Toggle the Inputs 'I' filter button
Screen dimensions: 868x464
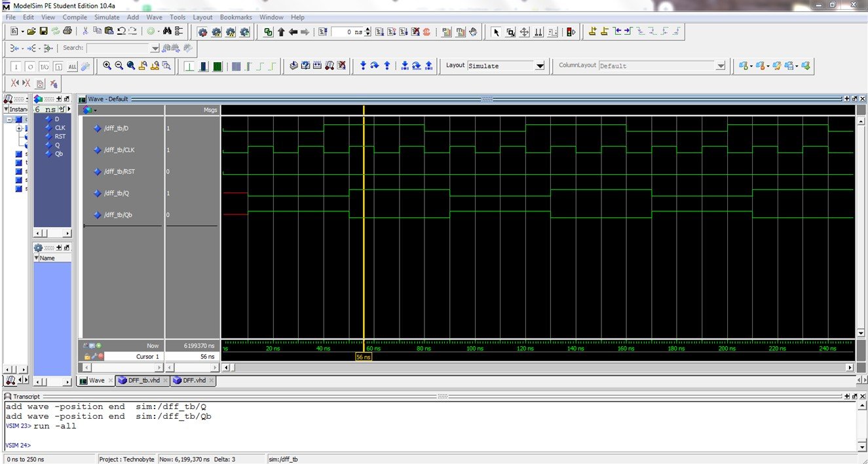pos(17,66)
